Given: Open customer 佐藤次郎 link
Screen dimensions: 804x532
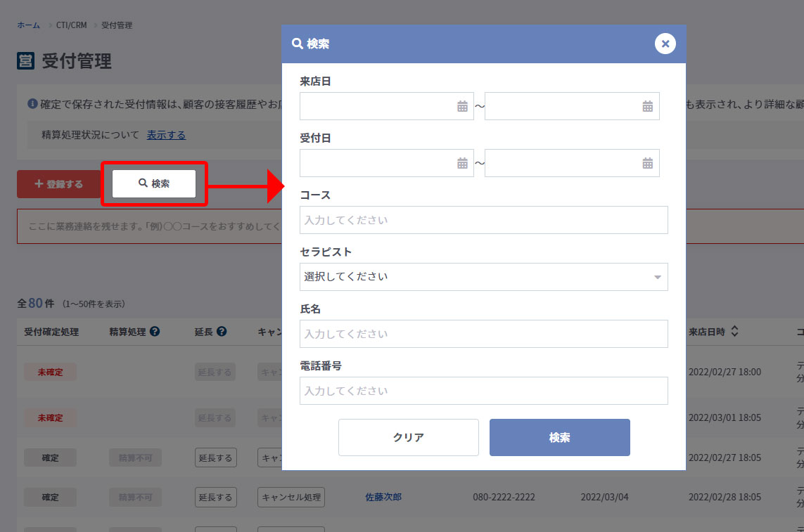Looking at the screenshot, I should [383, 497].
